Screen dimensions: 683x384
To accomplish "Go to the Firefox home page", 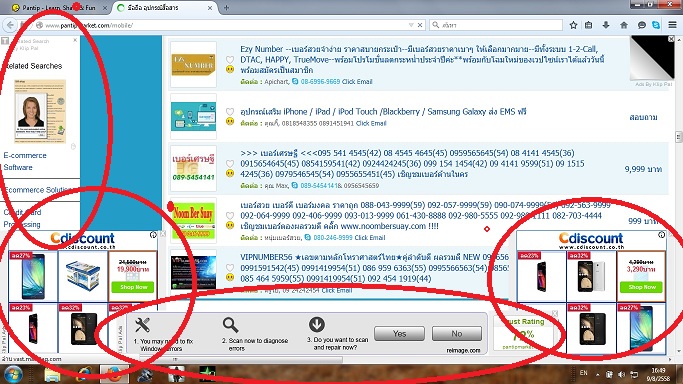I will click(624, 25).
